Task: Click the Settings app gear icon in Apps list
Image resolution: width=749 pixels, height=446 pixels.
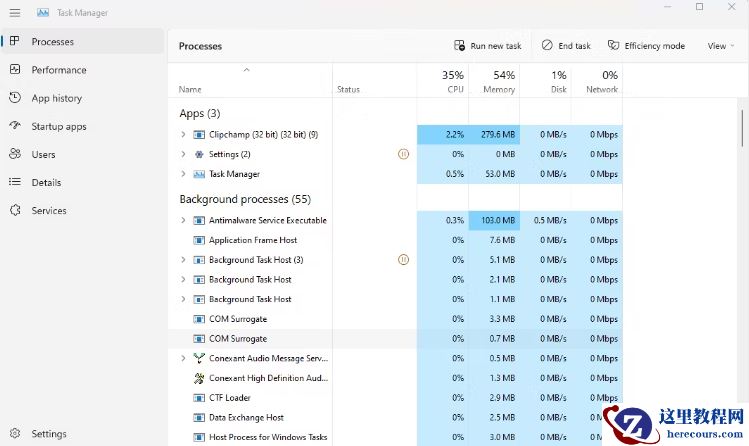Action: pos(199,154)
